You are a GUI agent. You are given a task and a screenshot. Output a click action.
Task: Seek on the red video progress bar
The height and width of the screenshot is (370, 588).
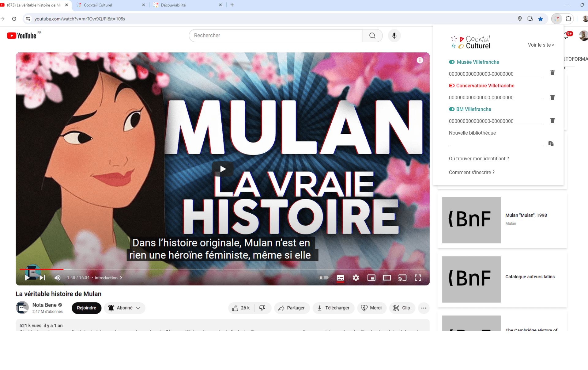pos(41,269)
